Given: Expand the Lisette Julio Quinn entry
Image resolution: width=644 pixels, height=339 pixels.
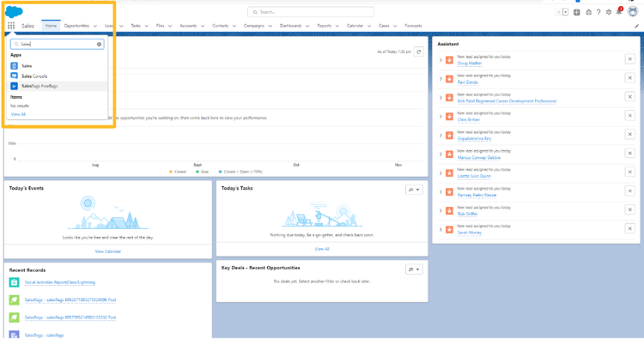Looking at the screenshot, I should pyautogui.click(x=440, y=173).
